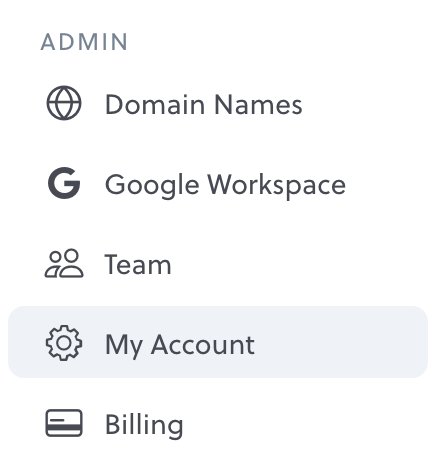Click the gear icon beside My Account

(x=64, y=343)
